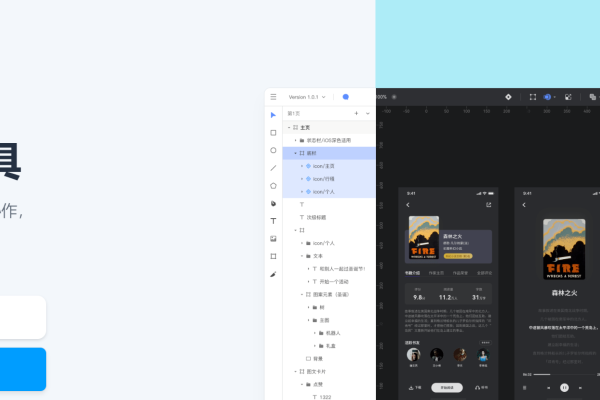Open the hamburger menu in the editor
600x400 pixels.
pyautogui.click(x=273, y=97)
